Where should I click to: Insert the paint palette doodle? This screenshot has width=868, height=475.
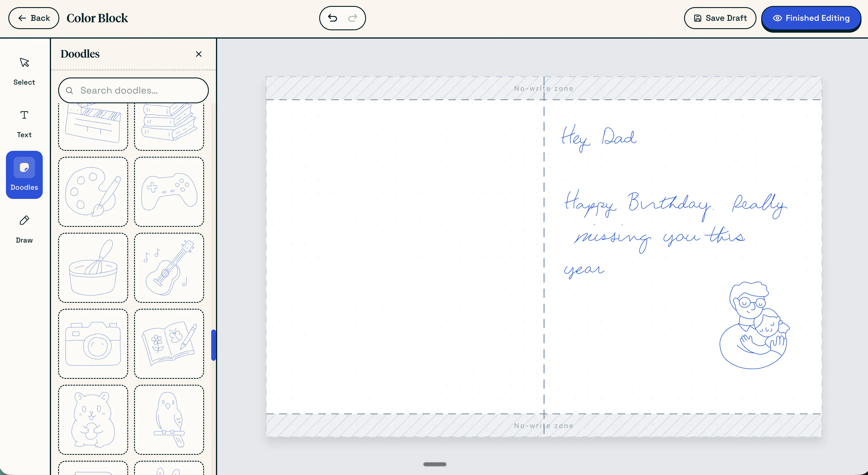(x=93, y=192)
